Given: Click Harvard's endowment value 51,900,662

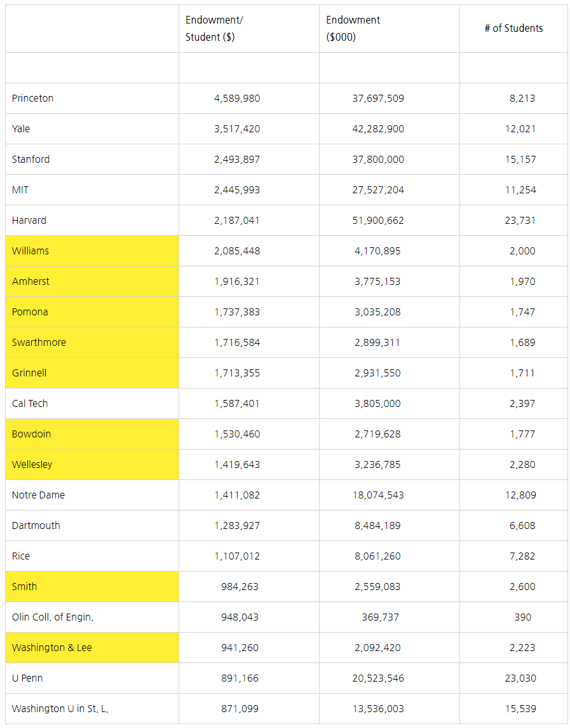Looking at the screenshot, I should pos(378,221).
